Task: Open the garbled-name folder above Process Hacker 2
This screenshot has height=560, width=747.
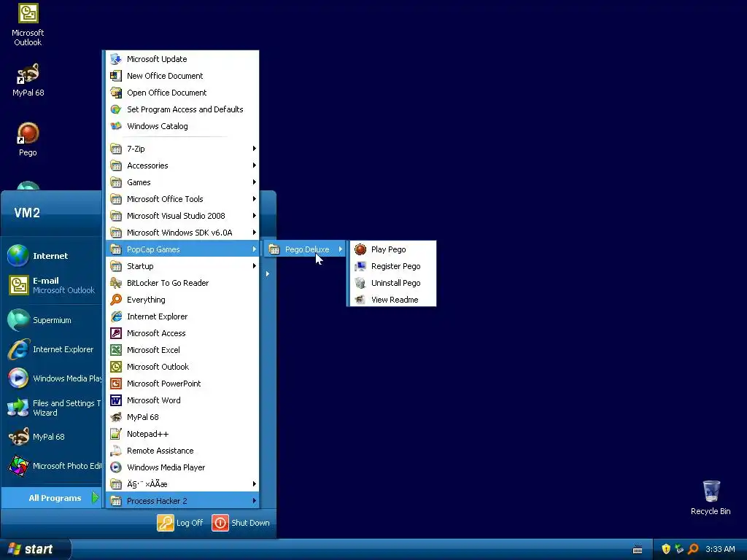Action: pyautogui.click(x=182, y=484)
